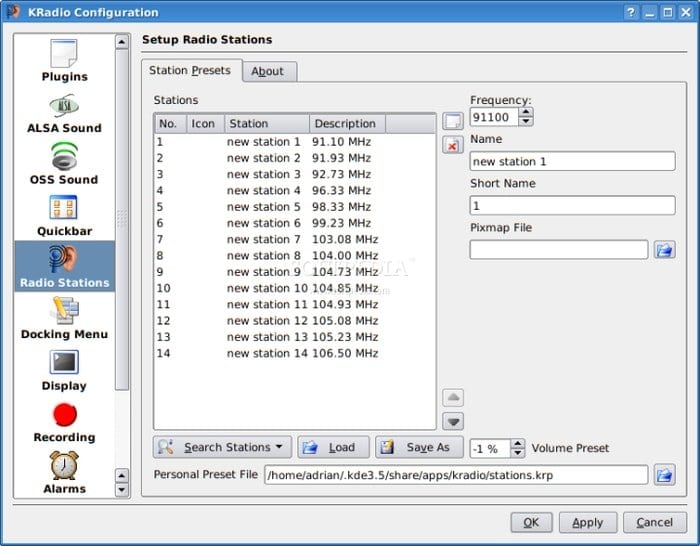700x546 pixels.
Task: Select new station 10 at 104.85 MHz
Action: [295, 288]
